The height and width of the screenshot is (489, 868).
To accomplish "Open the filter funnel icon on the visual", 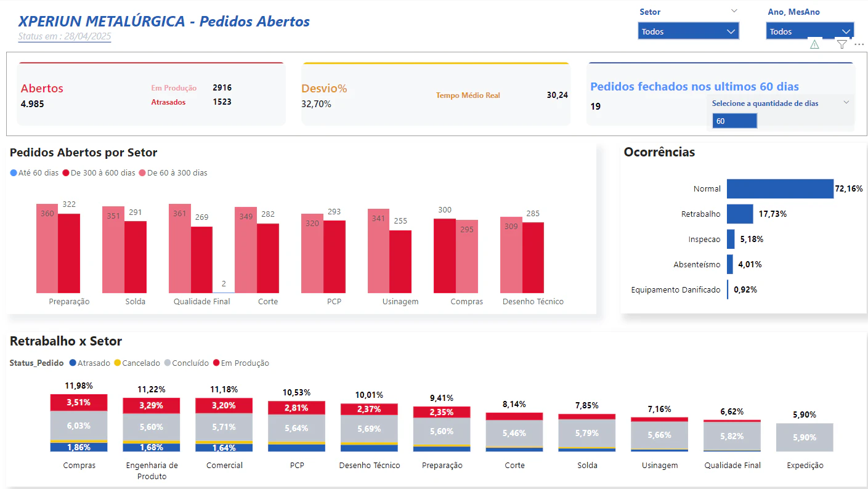I will [842, 44].
